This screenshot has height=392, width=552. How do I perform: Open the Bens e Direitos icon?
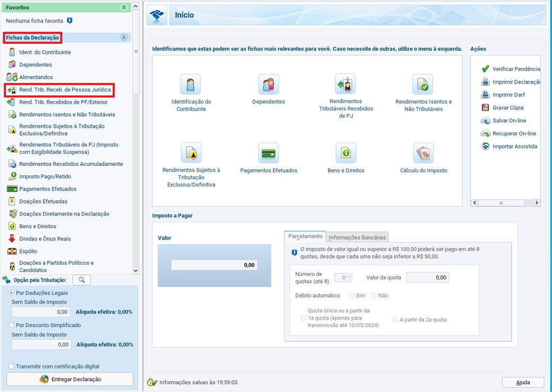click(346, 154)
